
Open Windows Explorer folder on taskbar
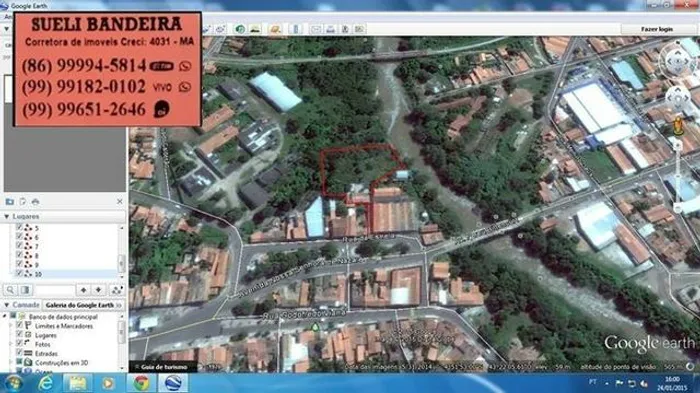coord(77,384)
